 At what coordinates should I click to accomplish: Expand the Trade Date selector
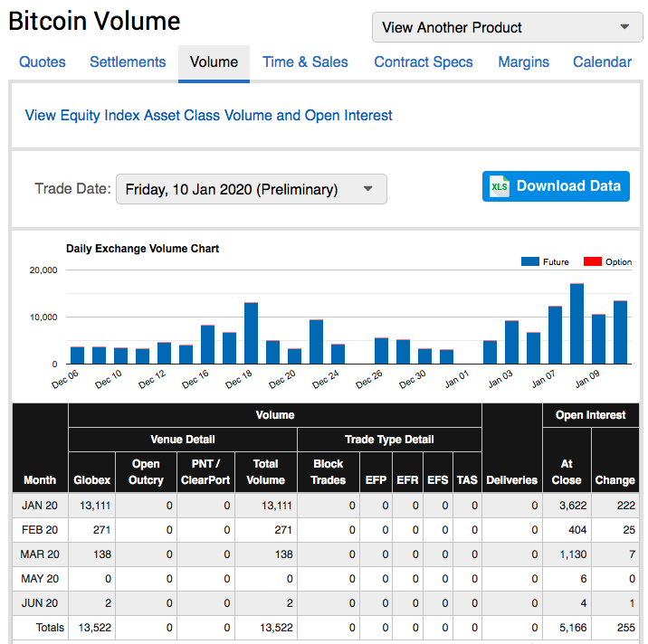(x=251, y=189)
